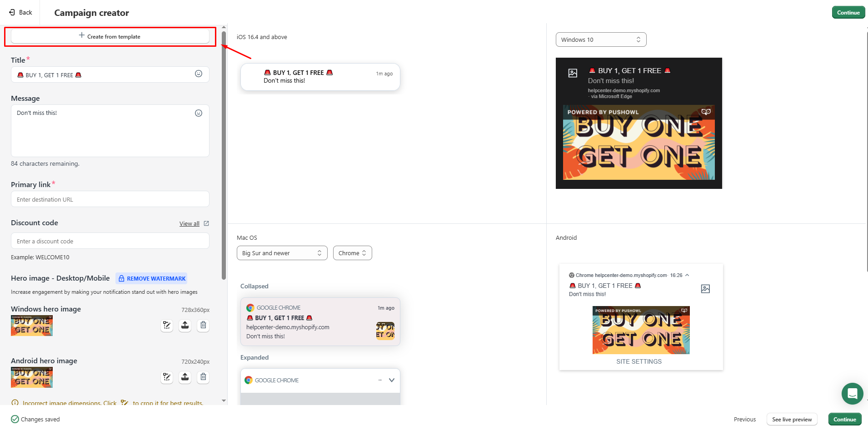Open the Windows 10 version dropdown
Image resolution: width=868 pixels, height=430 pixels.
coord(601,40)
